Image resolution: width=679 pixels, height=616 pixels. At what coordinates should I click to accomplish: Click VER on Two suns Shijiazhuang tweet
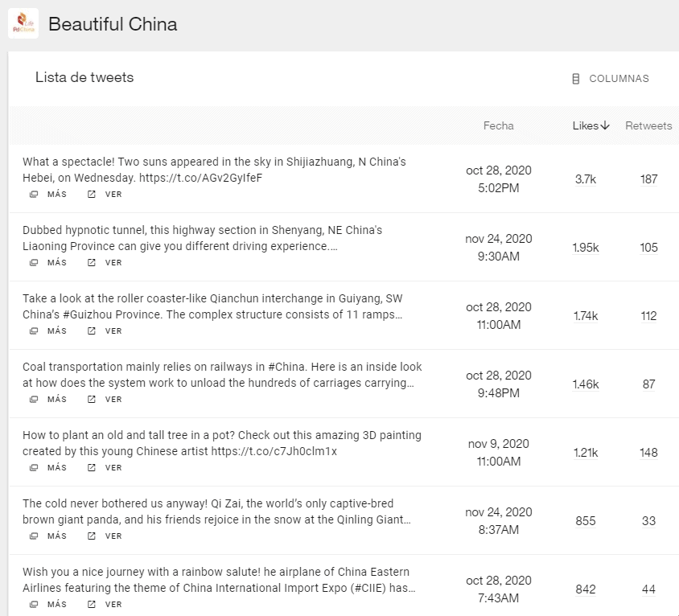click(x=113, y=195)
